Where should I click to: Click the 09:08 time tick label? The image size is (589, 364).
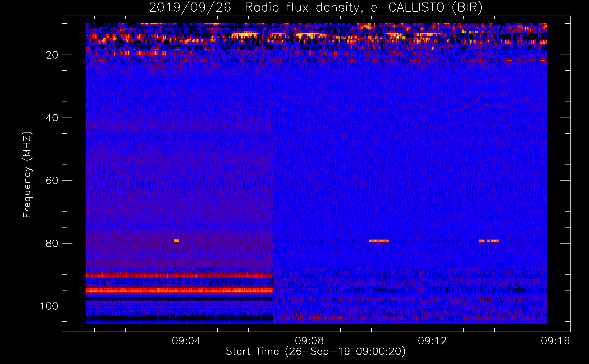point(309,341)
